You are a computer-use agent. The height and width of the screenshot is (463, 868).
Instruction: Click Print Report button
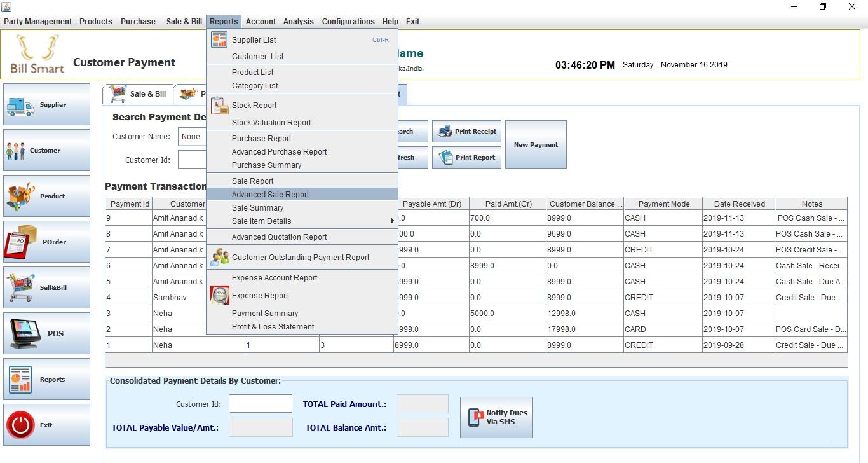click(467, 158)
